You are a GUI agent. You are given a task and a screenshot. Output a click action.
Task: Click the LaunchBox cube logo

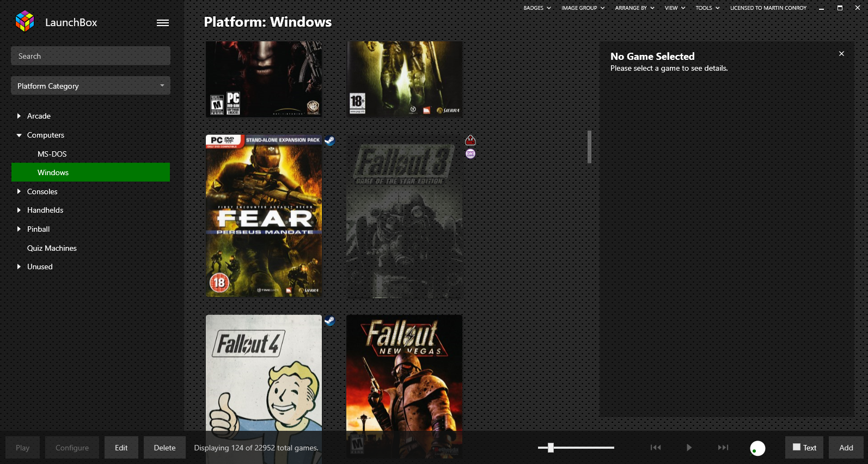point(25,22)
